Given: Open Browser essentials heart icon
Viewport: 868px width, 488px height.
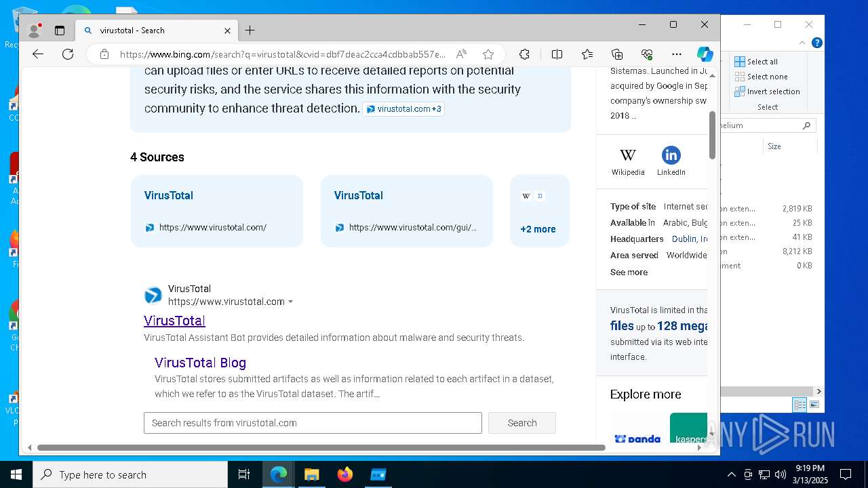Looking at the screenshot, I should pyautogui.click(x=647, y=54).
